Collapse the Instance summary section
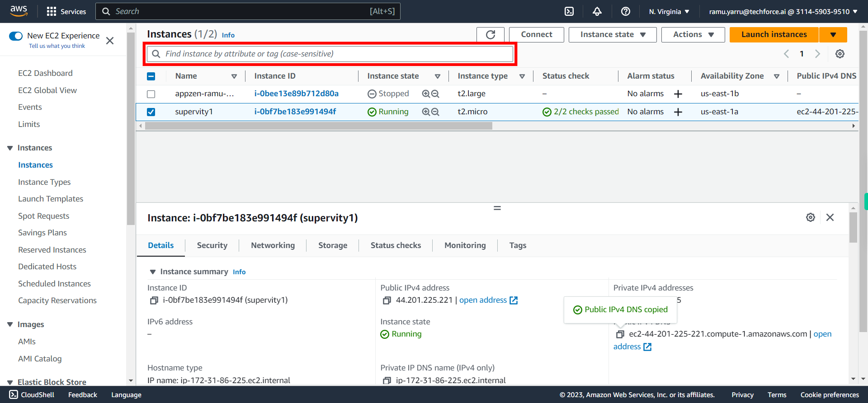868x403 pixels. click(x=153, y=272)
